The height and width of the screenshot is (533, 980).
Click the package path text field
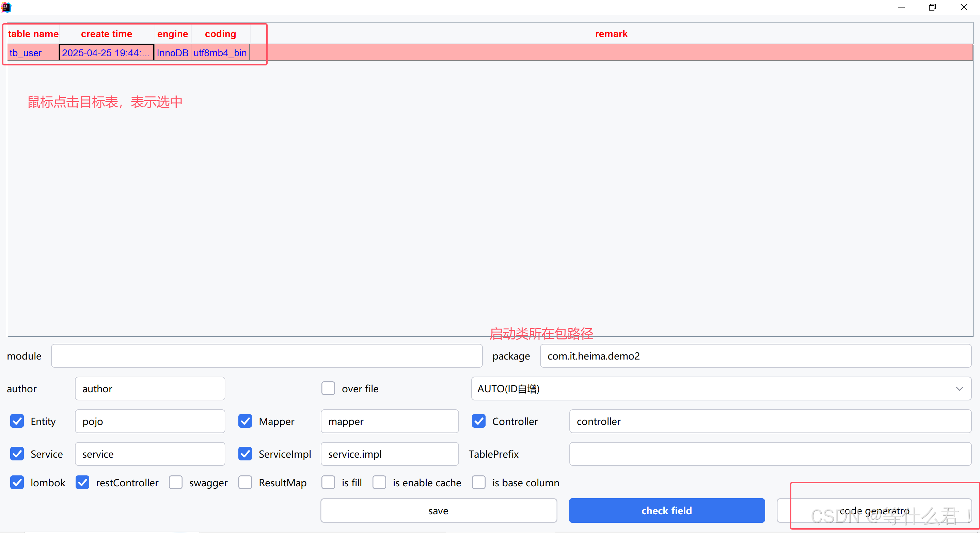[755, 356]
